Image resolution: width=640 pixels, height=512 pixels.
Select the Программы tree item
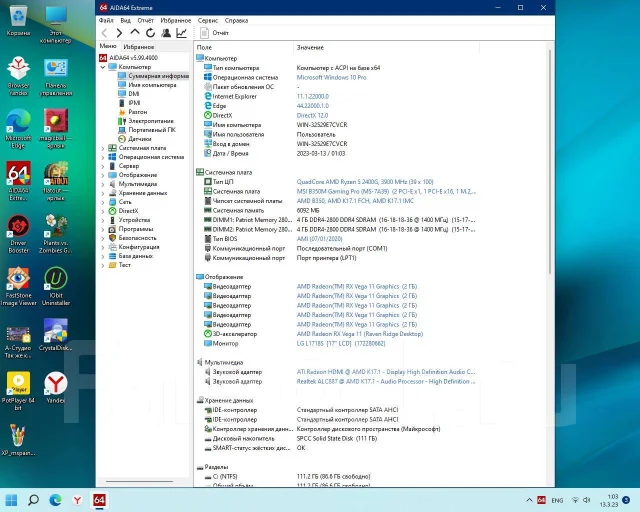pyautogui.click(x=131, y=229)
